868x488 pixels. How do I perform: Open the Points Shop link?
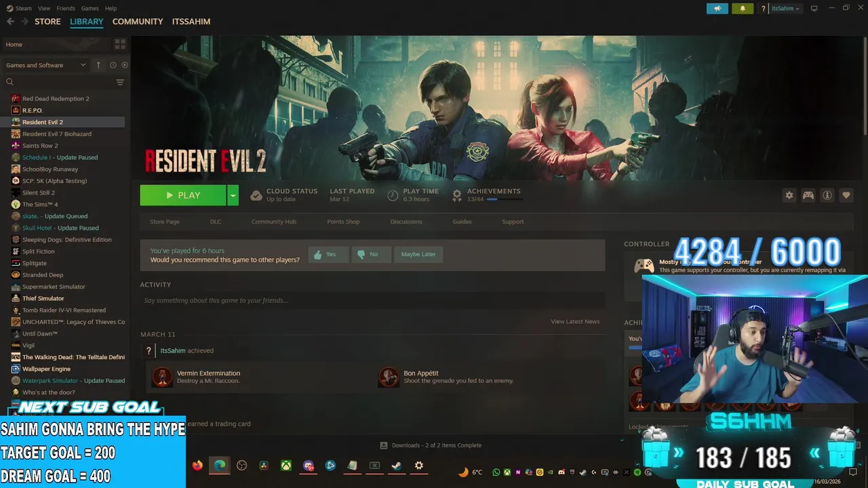tap(343, 222)
